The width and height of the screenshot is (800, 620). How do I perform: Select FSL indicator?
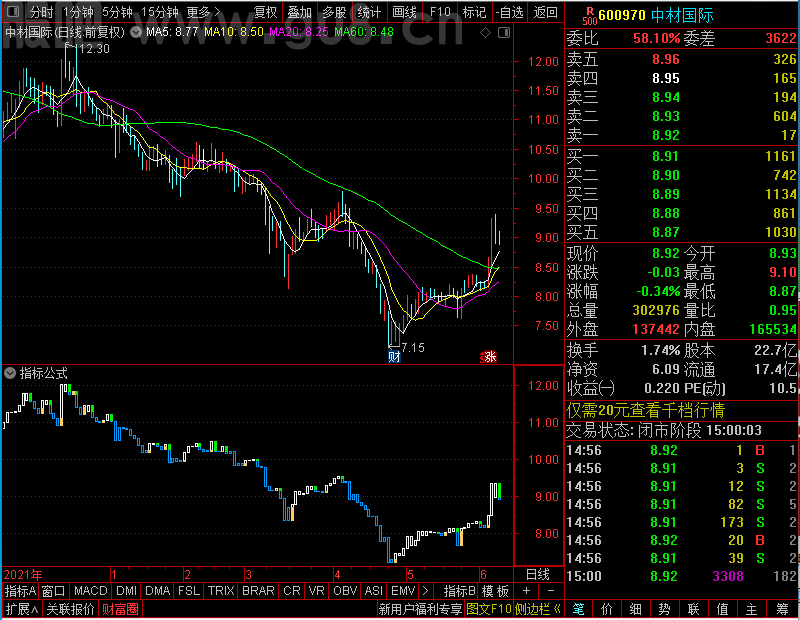coord(189,591)
